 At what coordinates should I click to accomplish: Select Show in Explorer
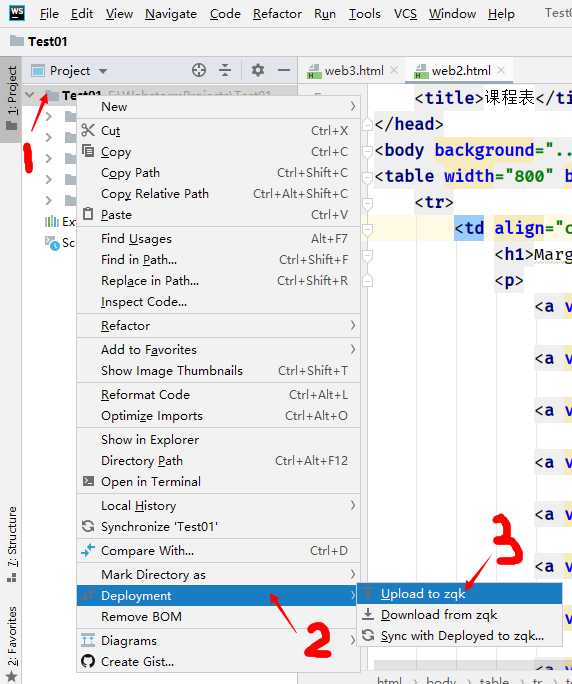coord(218,439)
